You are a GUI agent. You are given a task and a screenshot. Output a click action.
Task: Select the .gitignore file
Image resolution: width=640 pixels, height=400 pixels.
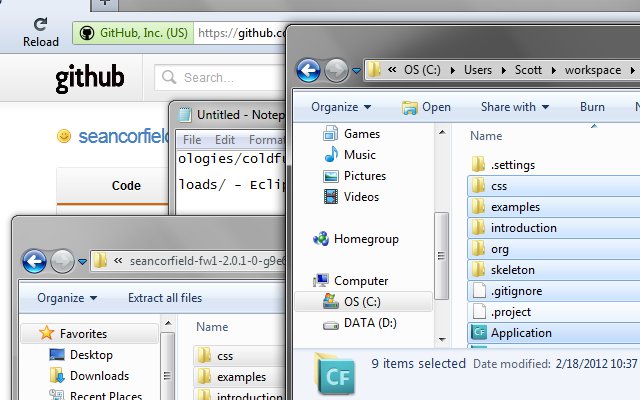coord(553,291)
